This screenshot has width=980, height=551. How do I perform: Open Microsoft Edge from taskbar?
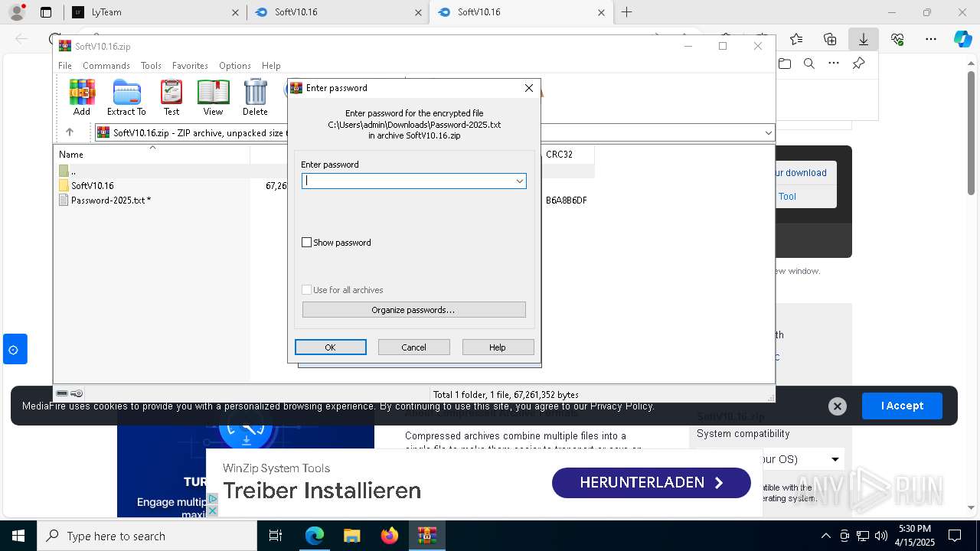[x=315, y=536]
